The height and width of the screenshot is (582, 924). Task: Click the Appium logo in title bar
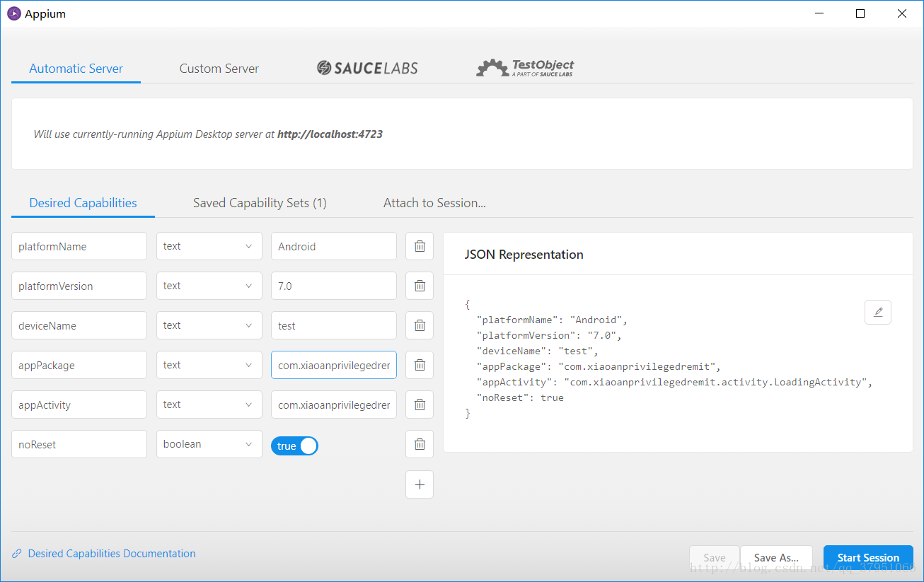tap(14, 13)
